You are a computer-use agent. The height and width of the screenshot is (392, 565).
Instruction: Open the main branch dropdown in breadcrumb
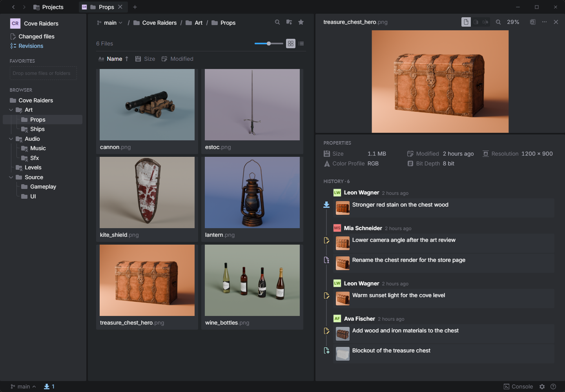[110, 23]
